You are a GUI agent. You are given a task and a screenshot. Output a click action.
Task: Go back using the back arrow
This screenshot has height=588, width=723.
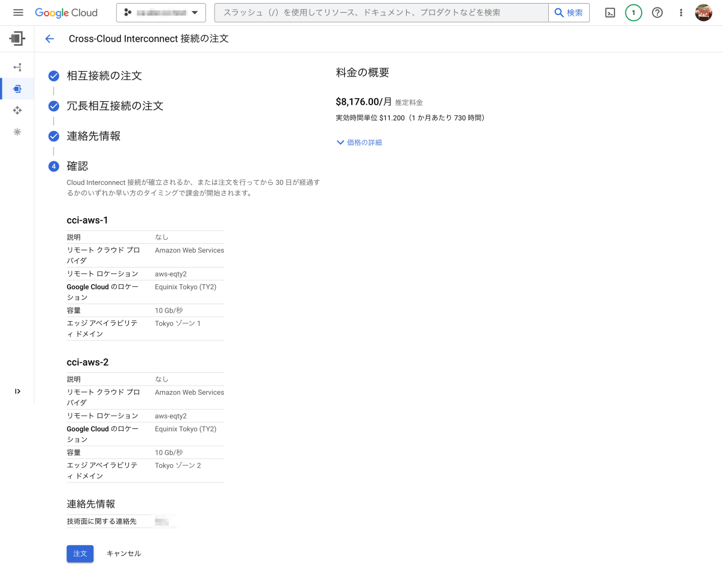click(x=49, y=39)
